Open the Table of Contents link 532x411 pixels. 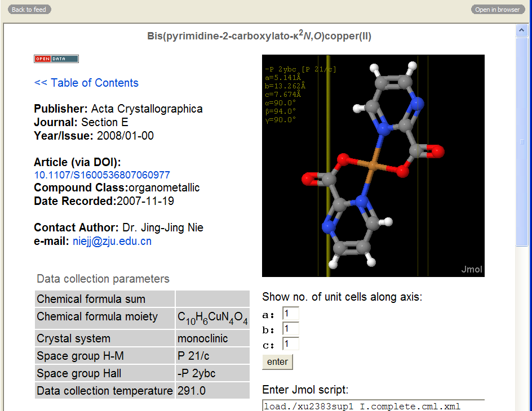tap(86, 83)
